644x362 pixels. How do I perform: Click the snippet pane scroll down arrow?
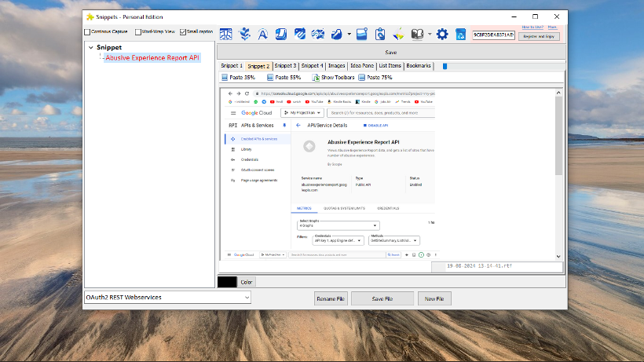coord(558,257)
